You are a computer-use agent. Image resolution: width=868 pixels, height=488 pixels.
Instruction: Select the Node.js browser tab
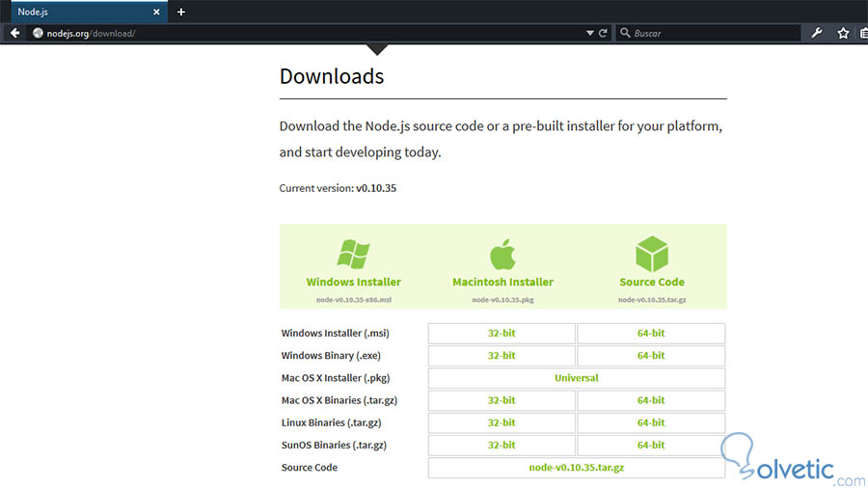click(89, 12)
